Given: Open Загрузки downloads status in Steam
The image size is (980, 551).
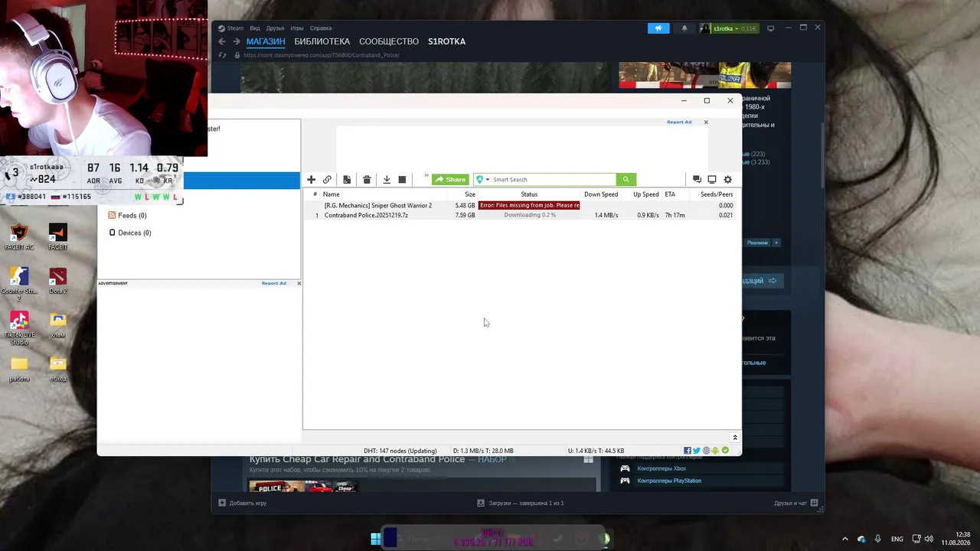Looking at the screenshot, I should tap(521, 503).
